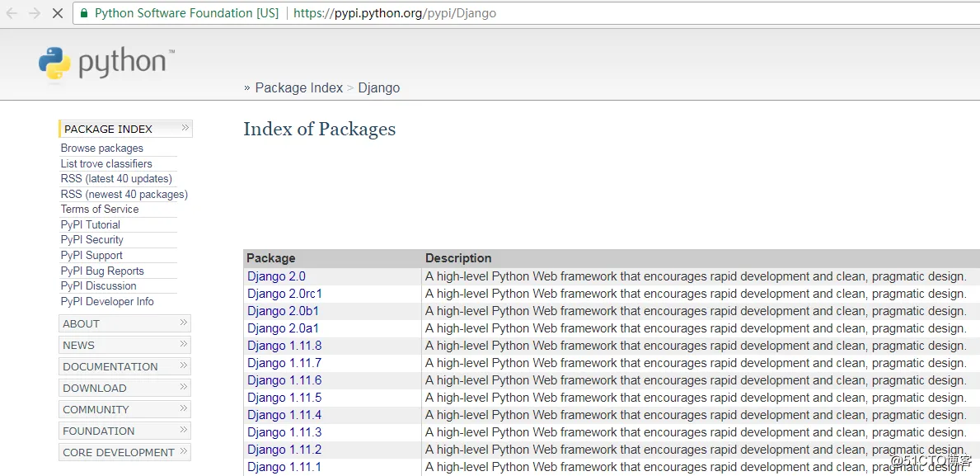Open the PyPI Tutorial link

[91, 224]
